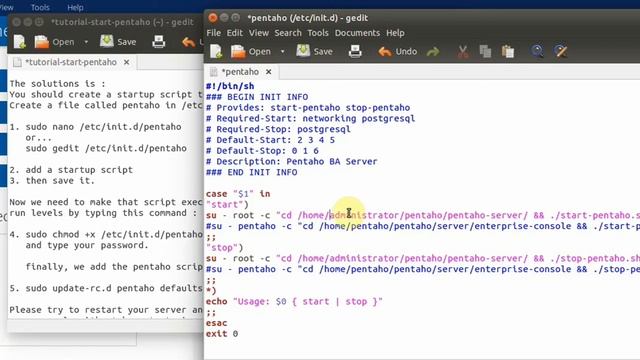The width and height of the screenshot is (640, 360).
Task: Click the New document icon in tutorial-start-pentaho window
Action: (x=19, y=42)
